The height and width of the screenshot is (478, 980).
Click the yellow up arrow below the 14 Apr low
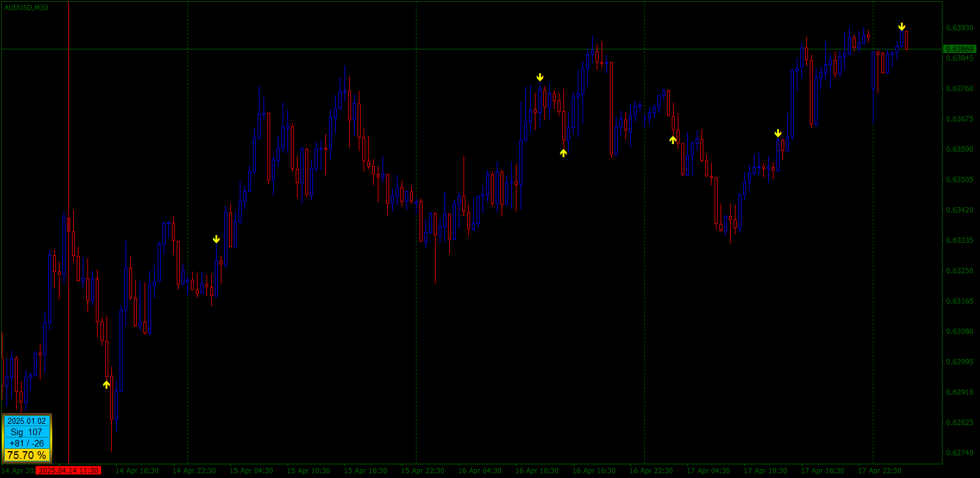point(107,385)
